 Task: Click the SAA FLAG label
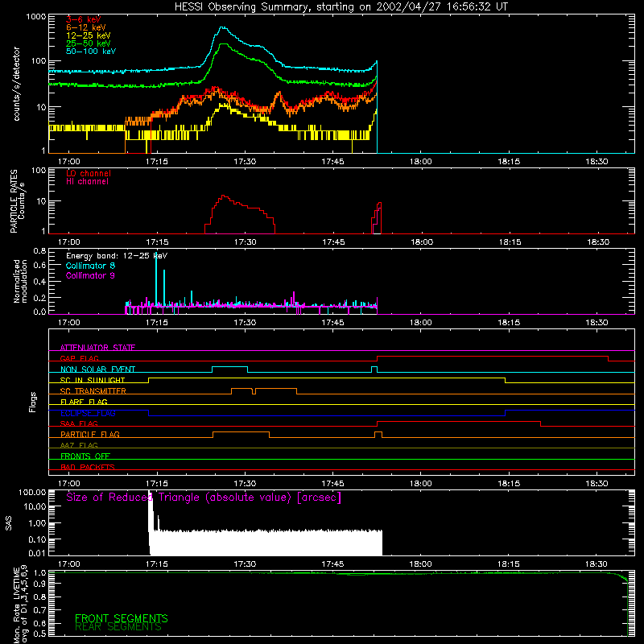tap(79, 423)
